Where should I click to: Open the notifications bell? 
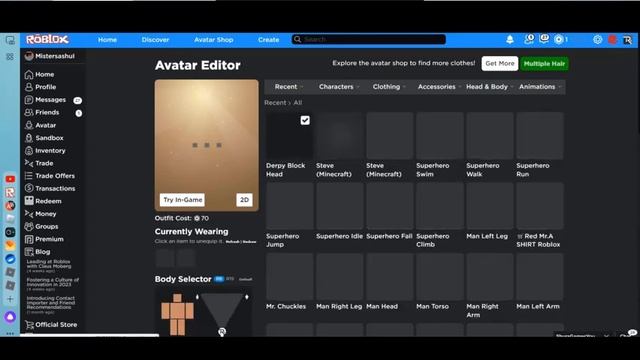pyautogui.click(x=510, y=40)
